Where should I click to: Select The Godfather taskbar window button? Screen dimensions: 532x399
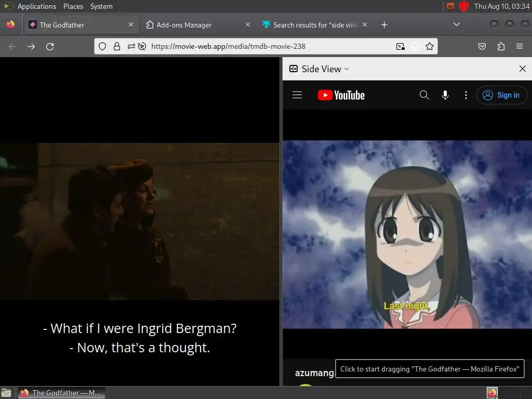[61, 393]
